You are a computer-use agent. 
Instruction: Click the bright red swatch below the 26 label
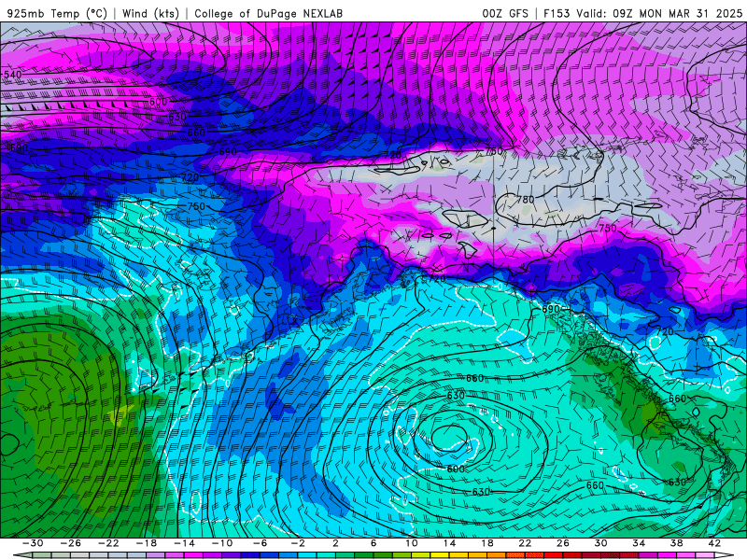pyautogui.click(x=554, y=555)
